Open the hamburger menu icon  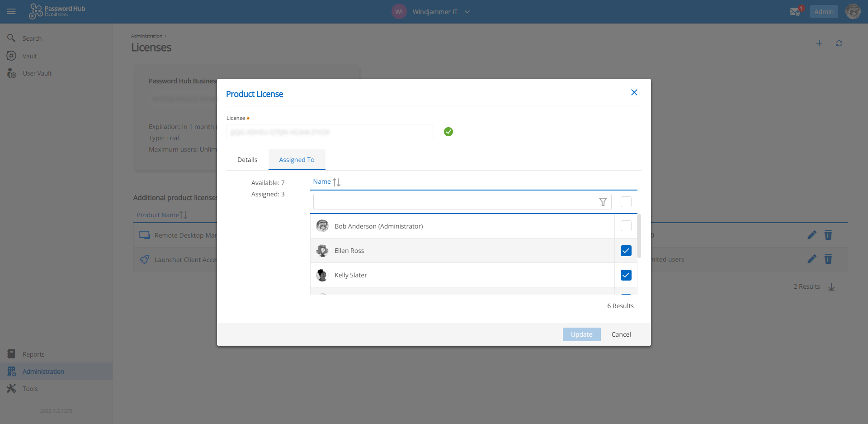point(11,12)
